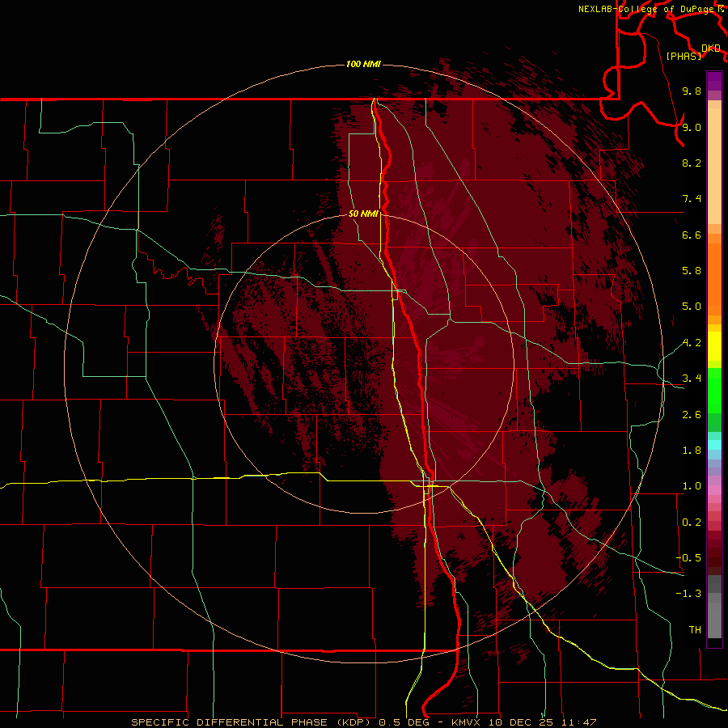Click the 3.4 color scale label
728x728 pixels.
point(692,379)
